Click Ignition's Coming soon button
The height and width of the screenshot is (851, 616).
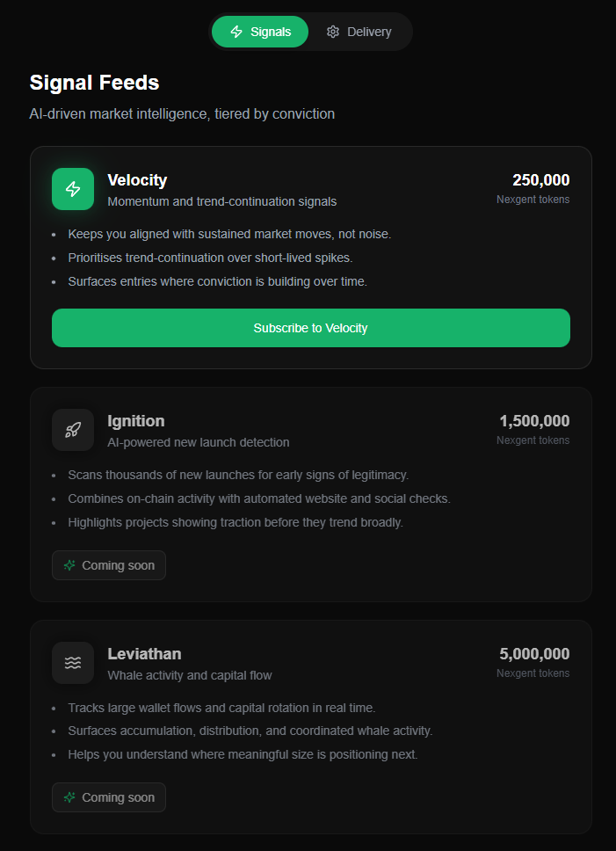click(x=109, y=565)
